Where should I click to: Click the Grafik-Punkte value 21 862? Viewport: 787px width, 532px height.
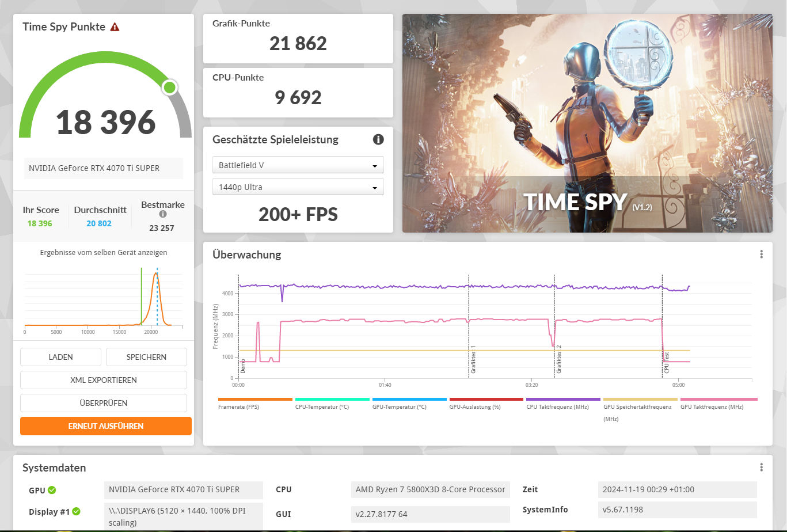point(298,43)
